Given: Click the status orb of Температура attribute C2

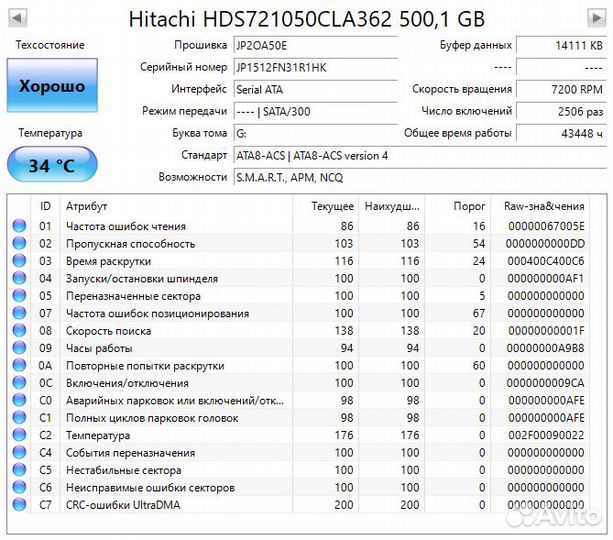Looking at the screenshot, I should pyautogui.click(x=19, y=435).
